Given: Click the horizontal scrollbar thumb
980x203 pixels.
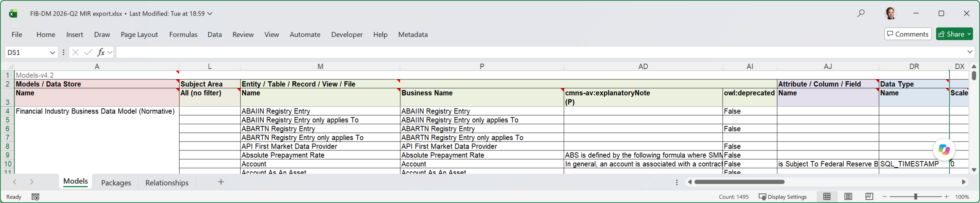Looking at the screenshot, I should coord(740,182).
